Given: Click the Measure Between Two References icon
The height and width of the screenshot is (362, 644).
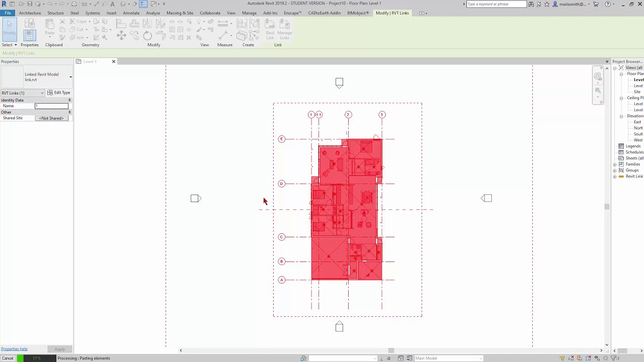Looking at the screenshot, I should [x=223, y=23].
